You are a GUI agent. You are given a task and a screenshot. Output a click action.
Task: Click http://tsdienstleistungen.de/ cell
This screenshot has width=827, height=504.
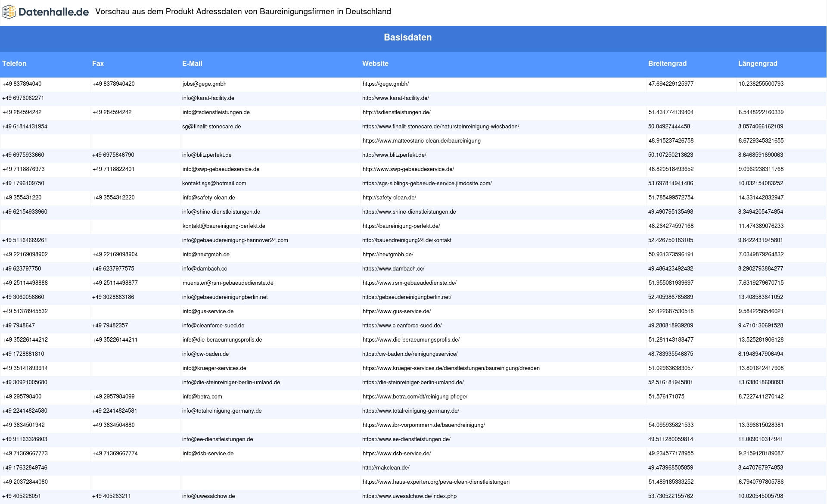pyautogui.click(x=396, y=112)
